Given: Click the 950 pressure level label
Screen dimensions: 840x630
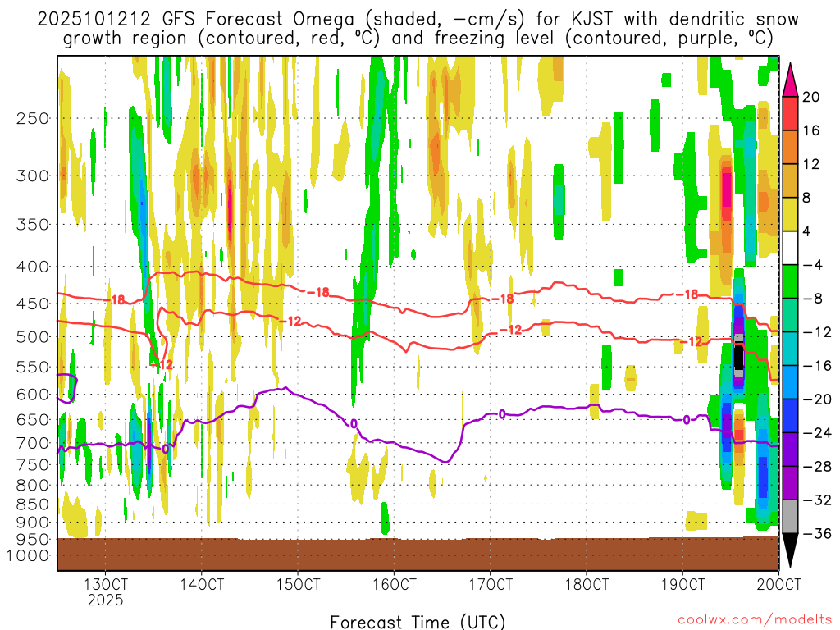Looking at the screenshot, I should coord(33,539).
